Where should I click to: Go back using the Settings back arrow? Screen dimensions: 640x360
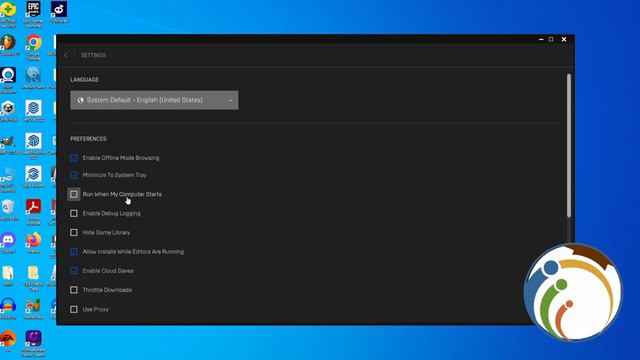point(66,55)
